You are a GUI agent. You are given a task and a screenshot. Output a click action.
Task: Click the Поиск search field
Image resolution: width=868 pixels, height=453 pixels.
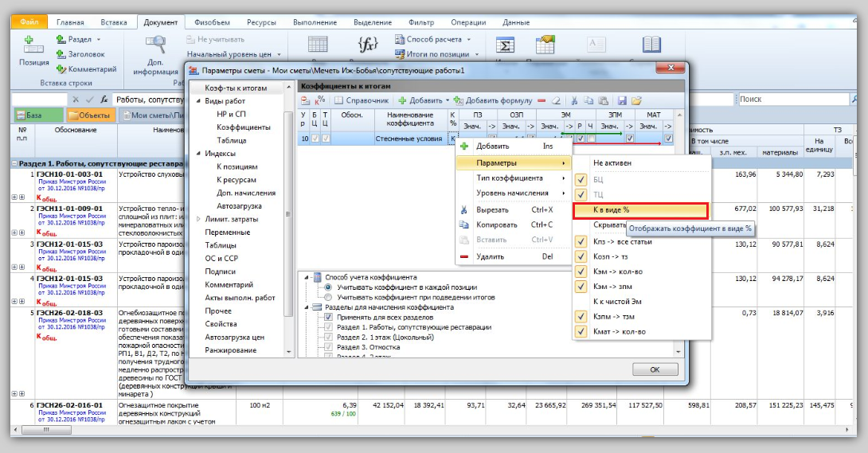795,99
